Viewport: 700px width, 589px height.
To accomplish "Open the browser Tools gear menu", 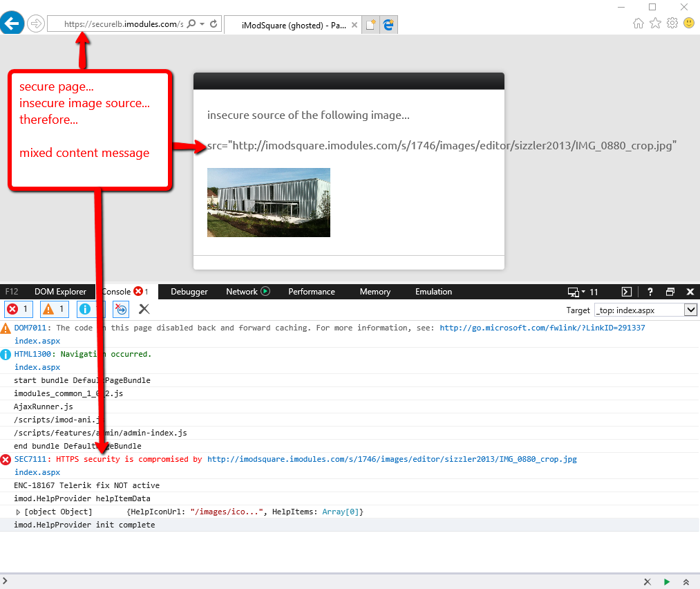I will pyautogui.click(x=672, y=24).
